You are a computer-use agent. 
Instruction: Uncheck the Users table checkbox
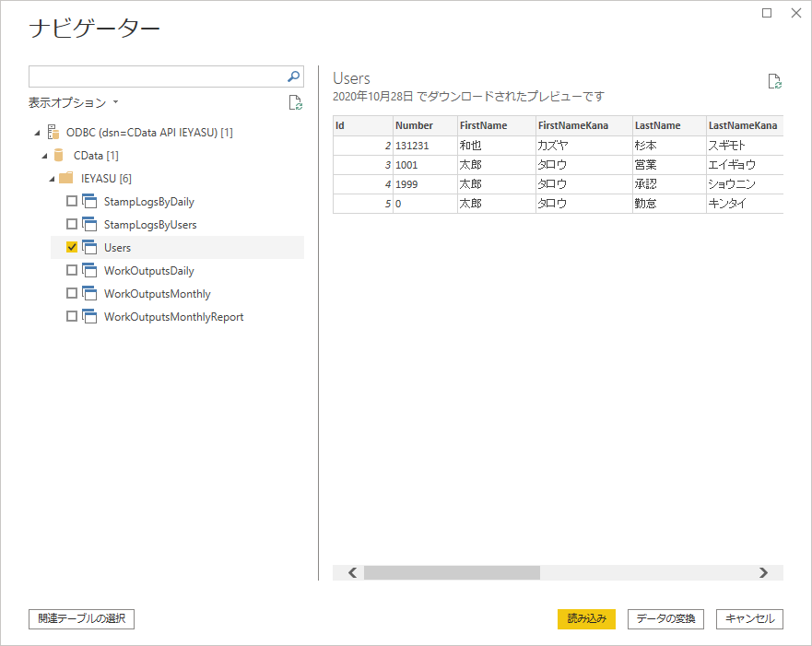point(72,247)
